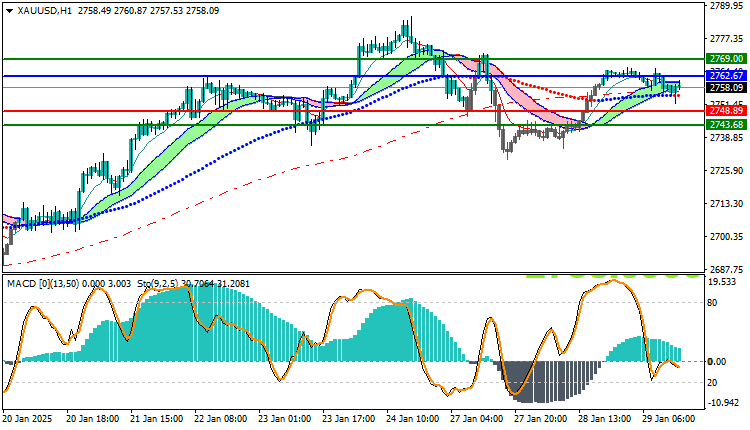Click the 20 Jan 2025 time axis label

tap(27, 419)
